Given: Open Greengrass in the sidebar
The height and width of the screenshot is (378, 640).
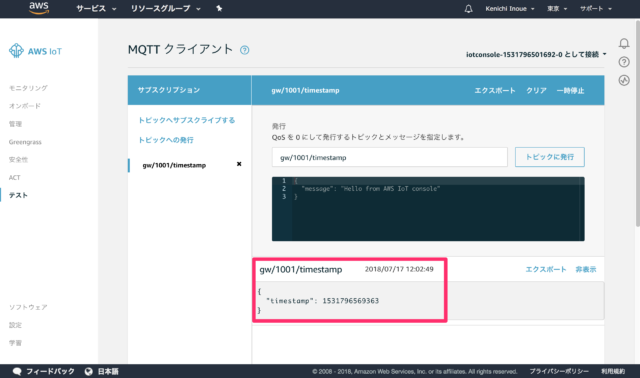Looking at the screenshot, I should (x=25, y=142).
